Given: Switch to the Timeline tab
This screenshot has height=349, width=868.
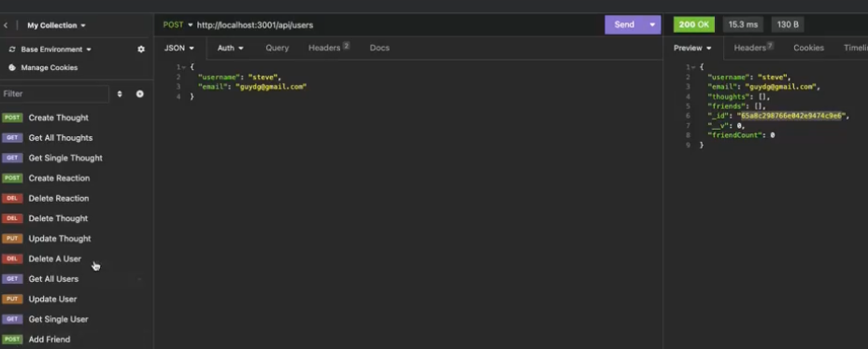Looking at the screenshot, I should tap(856, 49).
